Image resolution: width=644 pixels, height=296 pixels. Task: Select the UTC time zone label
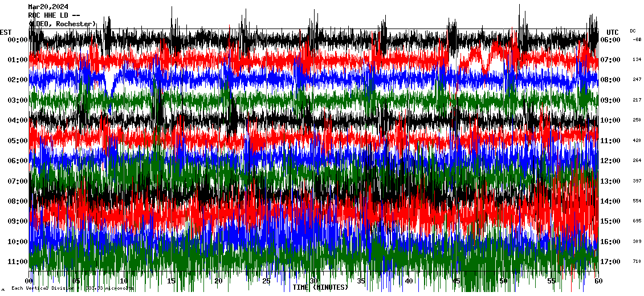point(613,32)
